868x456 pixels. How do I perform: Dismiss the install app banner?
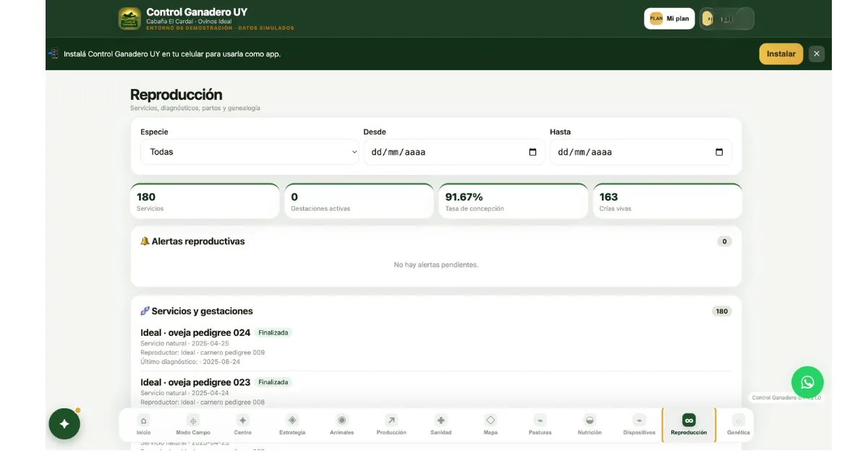[x=817, y=54]
